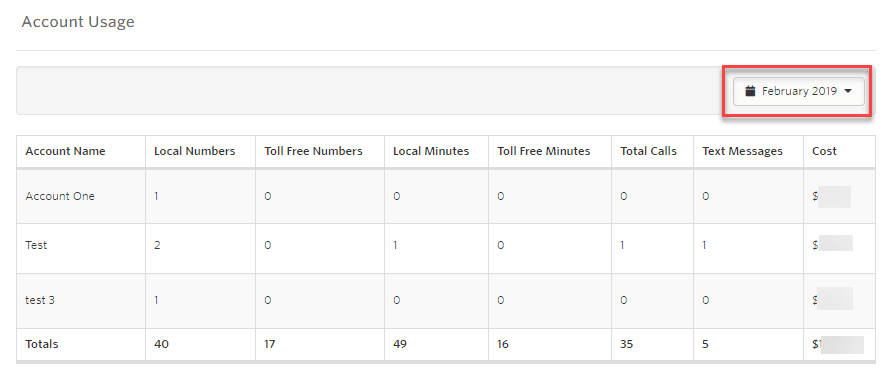Click the dropdown caret after February 2019
This screenshot has width=884, height=371.
coord(847,91)
